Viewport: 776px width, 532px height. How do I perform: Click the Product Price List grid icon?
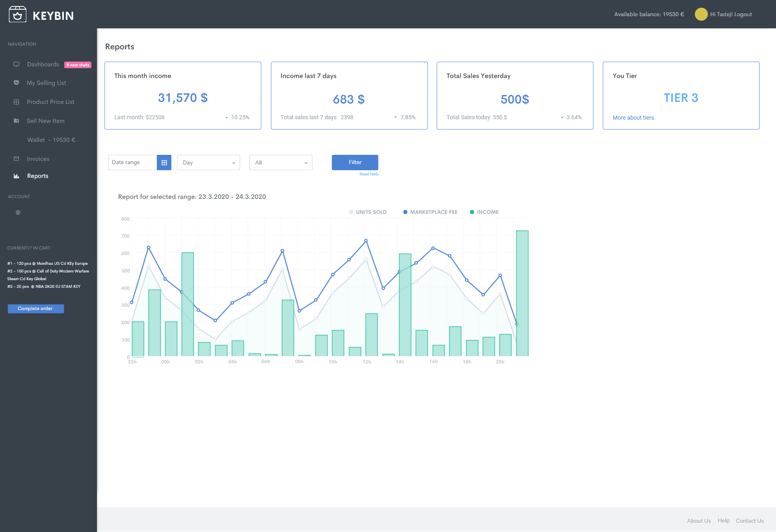click(x=17, y=102)
